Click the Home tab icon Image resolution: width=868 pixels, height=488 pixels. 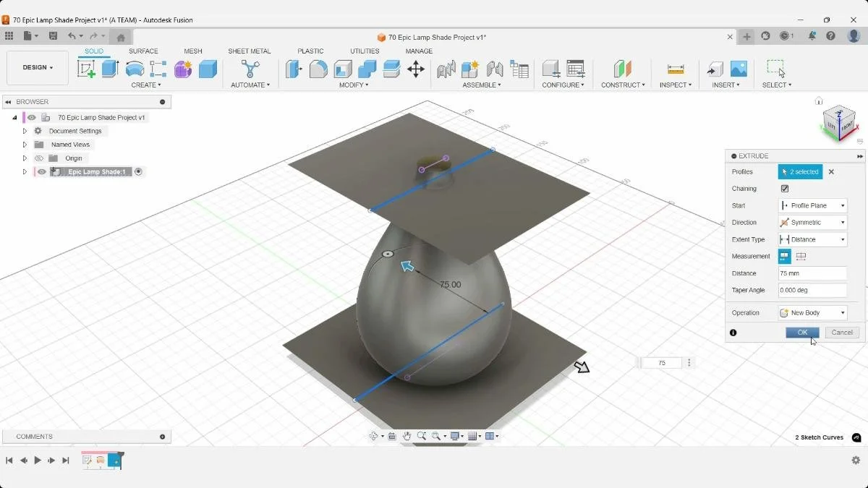(x=121, y=37)
